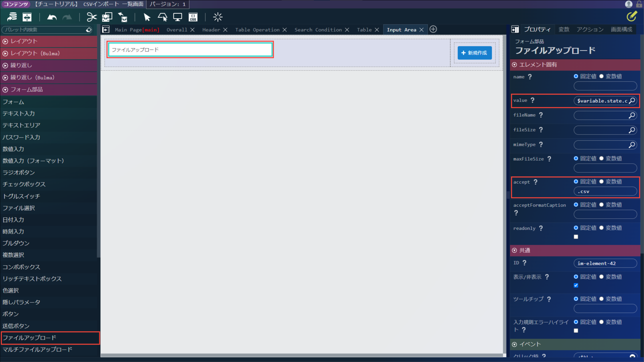644x362 pixels.
Task: Open variable search for fileName field
Action: point(632,115)
